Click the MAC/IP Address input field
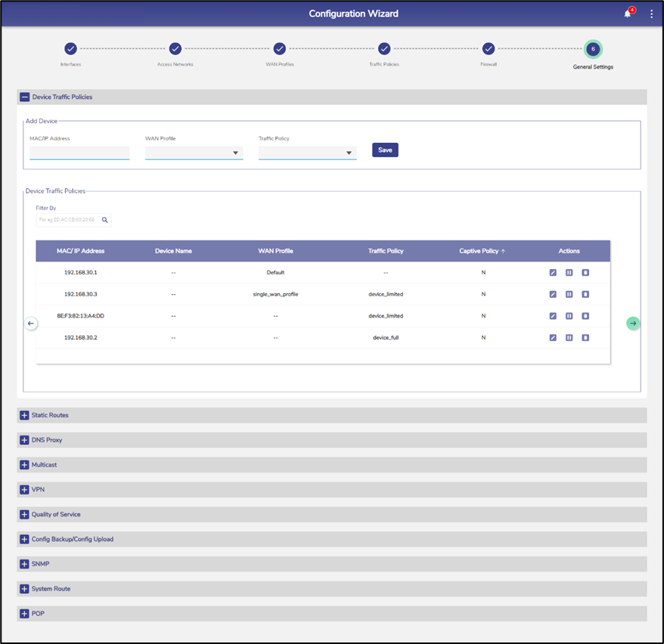Viewport: 664px width, 644px height. [x=79, y=153]
